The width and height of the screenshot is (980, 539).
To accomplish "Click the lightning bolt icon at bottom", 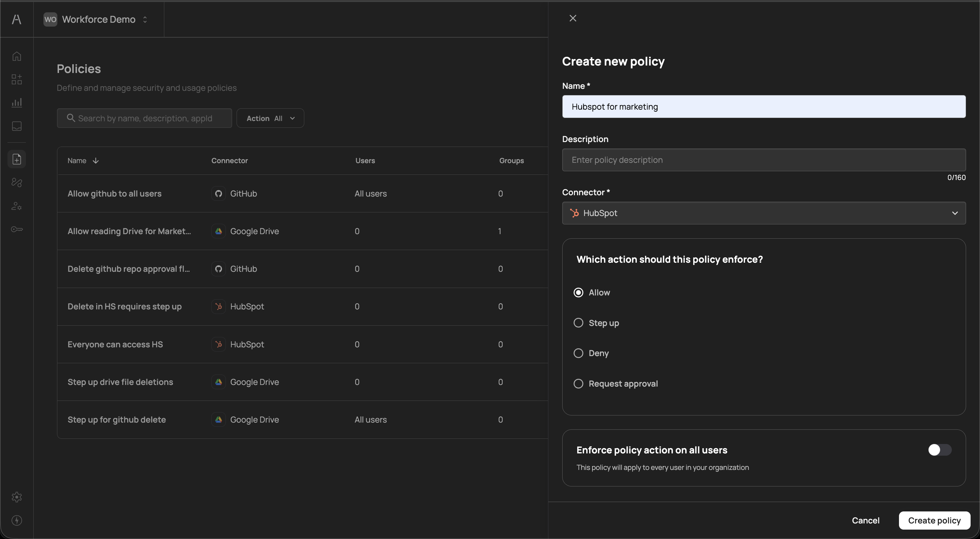I will coord(17,520).
